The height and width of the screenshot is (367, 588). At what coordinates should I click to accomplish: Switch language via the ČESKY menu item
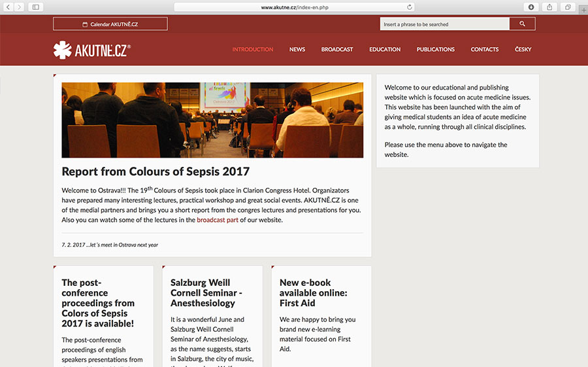click(523, 49)
